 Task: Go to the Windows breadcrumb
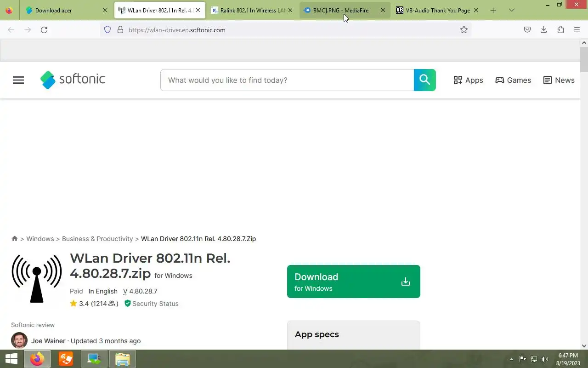(x=40, y=239)
